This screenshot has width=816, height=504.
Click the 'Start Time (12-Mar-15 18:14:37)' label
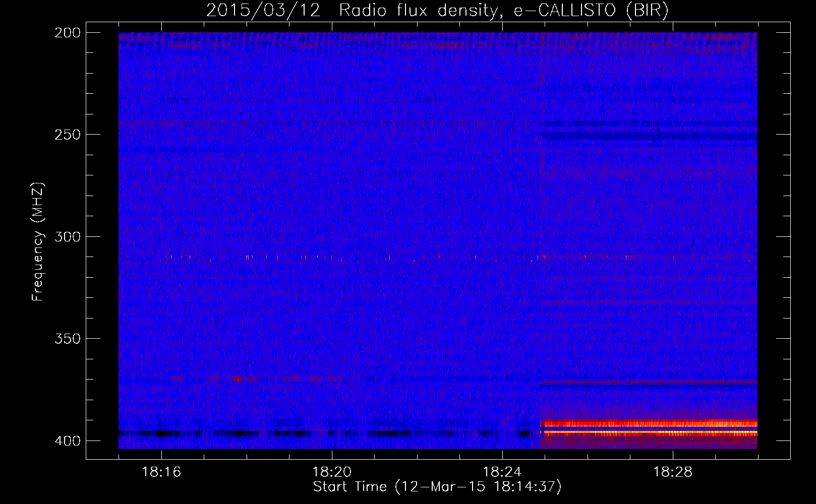437,487
